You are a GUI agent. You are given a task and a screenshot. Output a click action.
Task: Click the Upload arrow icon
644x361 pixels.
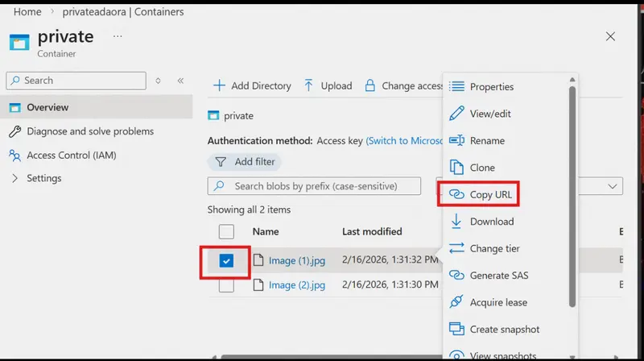pyautogui.click(x=308, y=85)
